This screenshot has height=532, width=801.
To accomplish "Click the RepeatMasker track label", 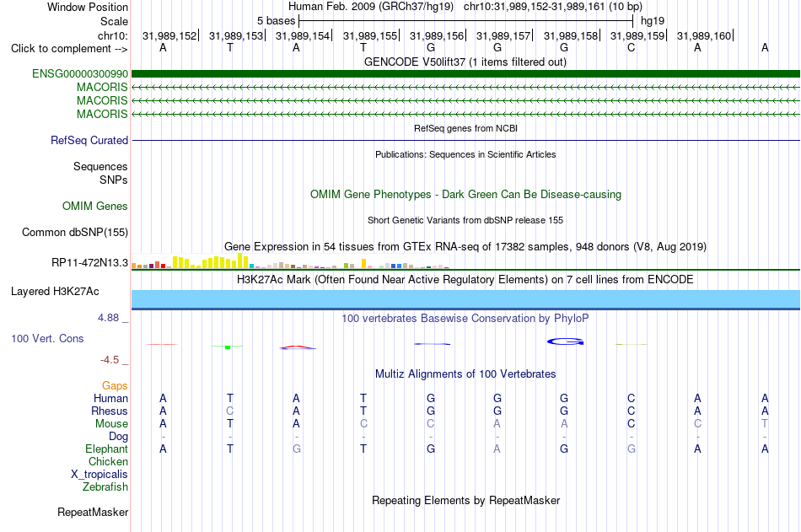I will 93,512.
